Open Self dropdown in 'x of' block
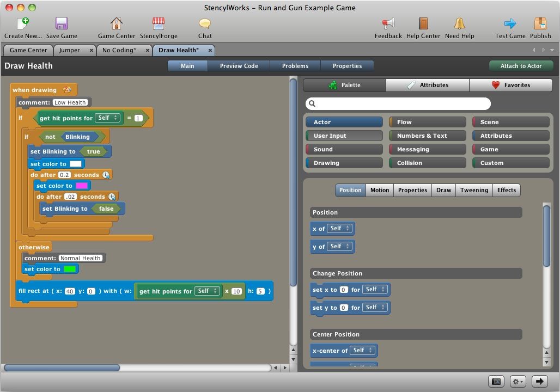The width and height of the screenshot is (560, 392). [x=339, y=229]
